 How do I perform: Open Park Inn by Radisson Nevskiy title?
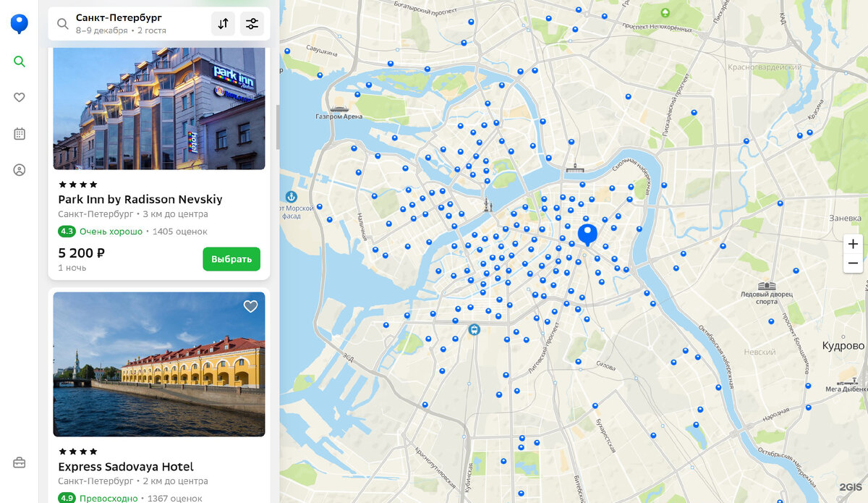(140, 199)
